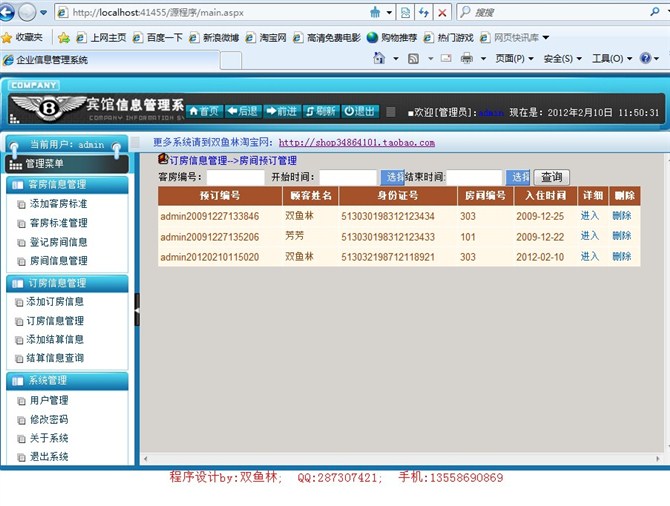Click the blue help question icon
The height and width of the screenshot is (506, 670).
[645, 58]
